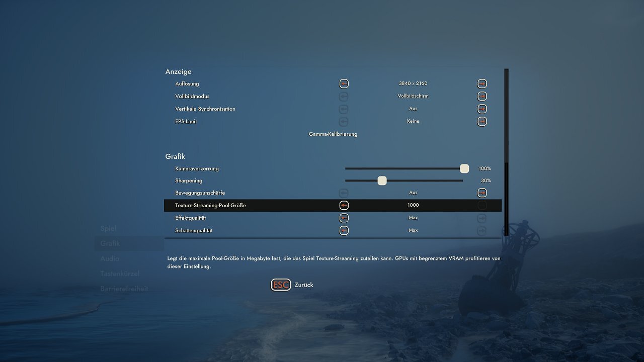644x362 pixels.
Task: Click the 30% Sharpening value
Action: 486,181
